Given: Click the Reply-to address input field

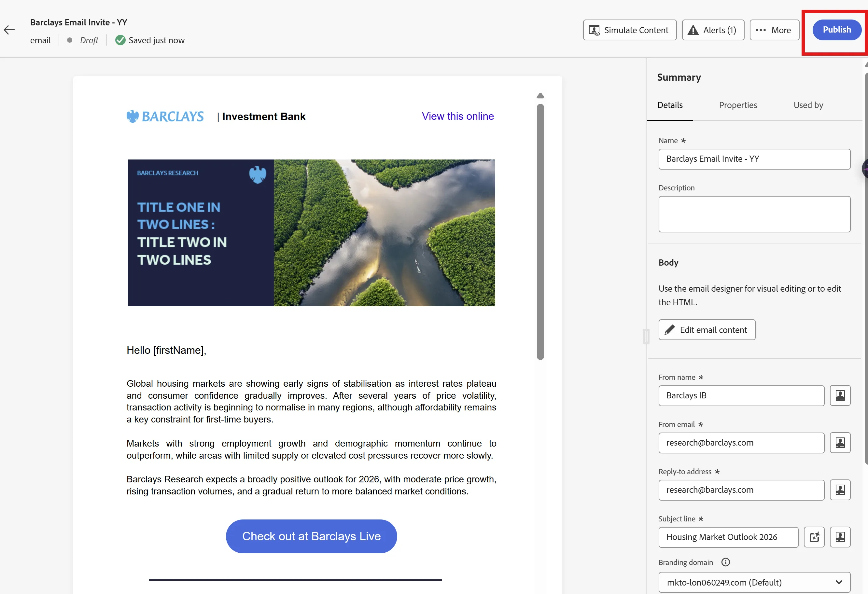Looking at the screenshot, I should pos(741,490).
